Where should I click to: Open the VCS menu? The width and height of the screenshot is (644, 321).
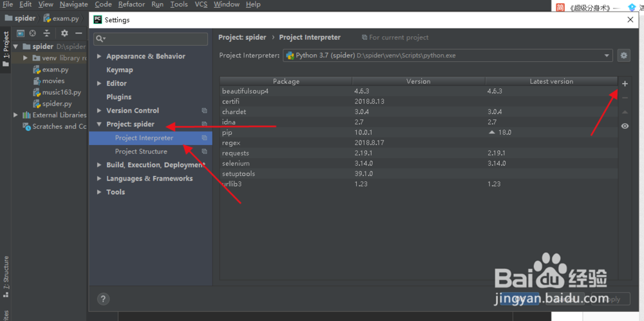pos(201,5)
